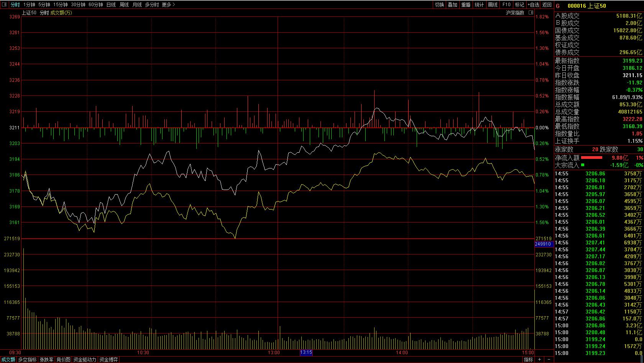
Task: Click the 指数振幅 value 61.89/1.93%
Action: pyautogui.click(x=627, y=97)
